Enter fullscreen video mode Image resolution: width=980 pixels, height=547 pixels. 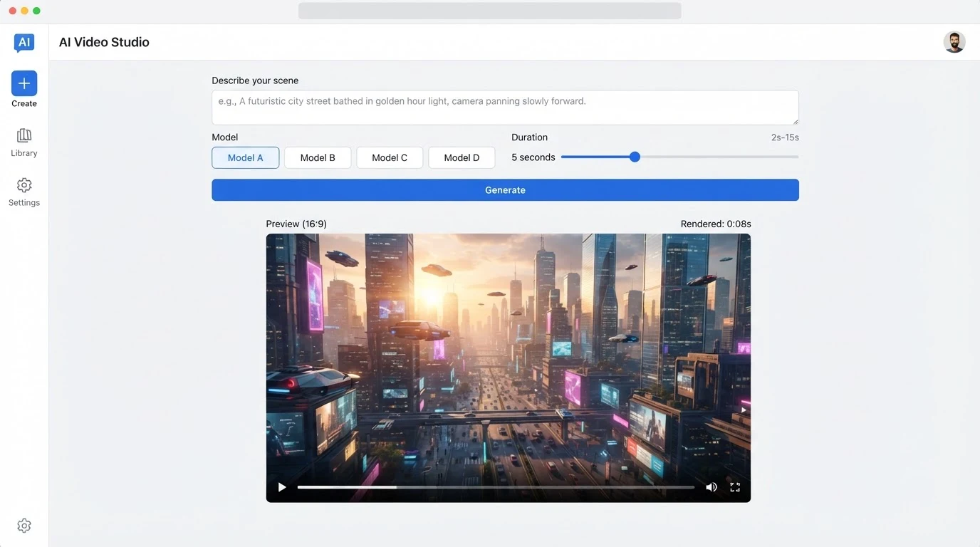(x=735, y=487)
